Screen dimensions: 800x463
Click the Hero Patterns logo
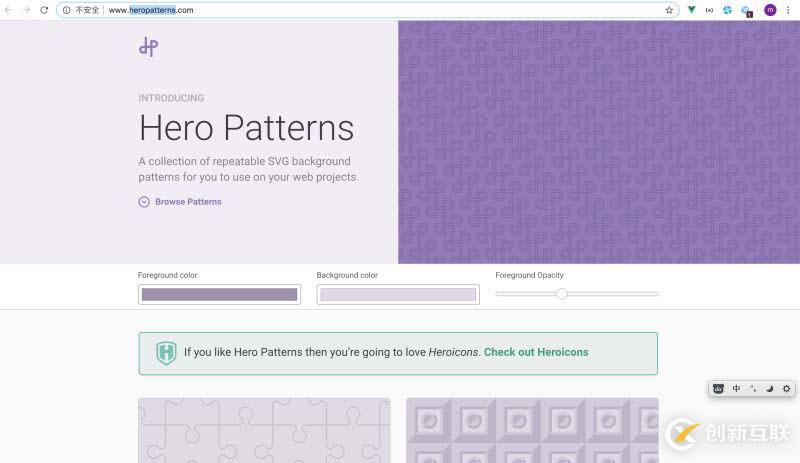(x=148, y=46)
